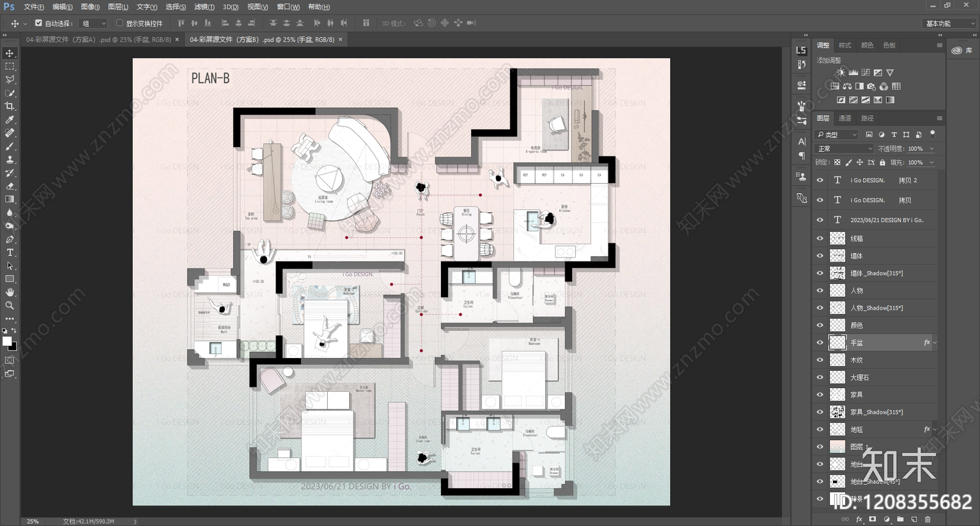Open the 图像 menu

tap(90, 7)
